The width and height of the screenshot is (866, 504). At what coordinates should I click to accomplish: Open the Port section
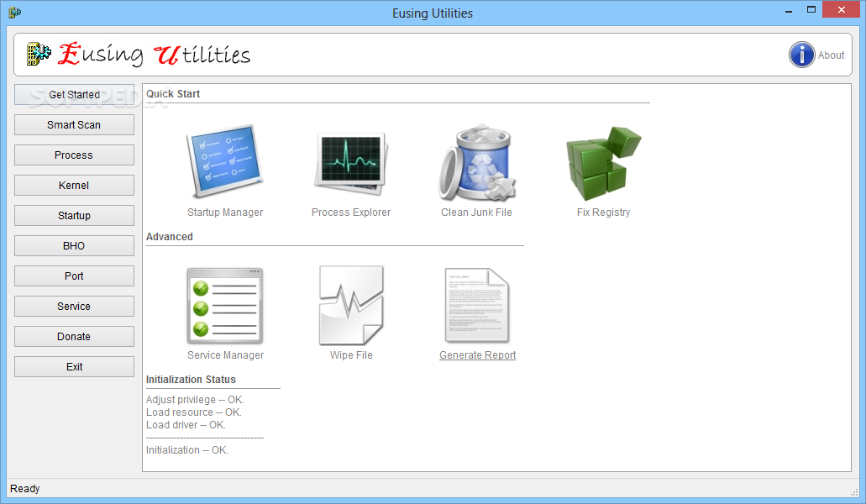click(74, 276)
